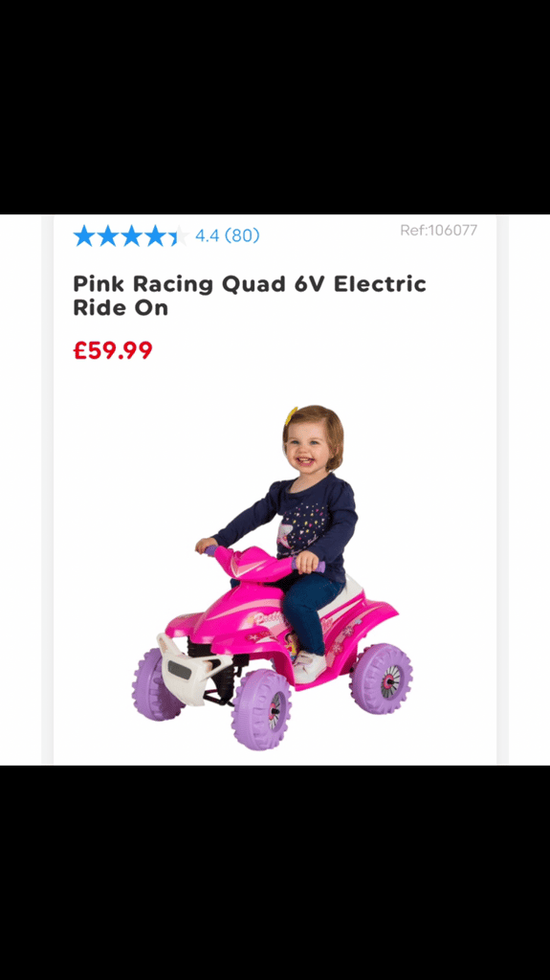
Task: Click the third blue rating star
Action: point(131,236)
